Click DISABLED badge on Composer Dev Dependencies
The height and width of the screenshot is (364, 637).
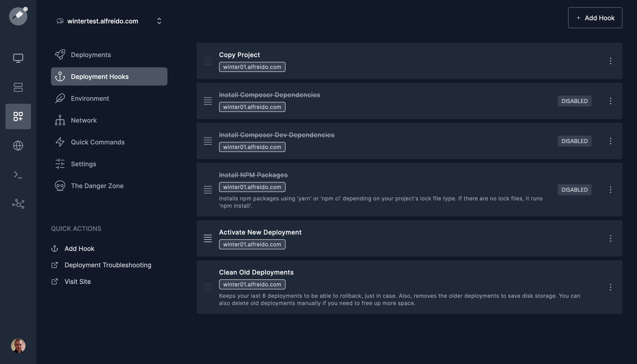point(574,141)
